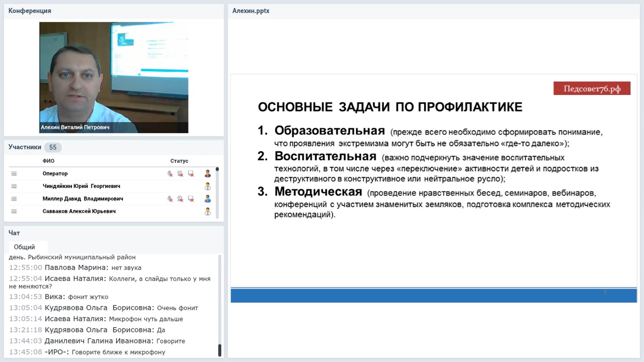Click the video feed of Алехин Виталий Петрович
This screenshot has height=362, width=644.
click(114, 77)
